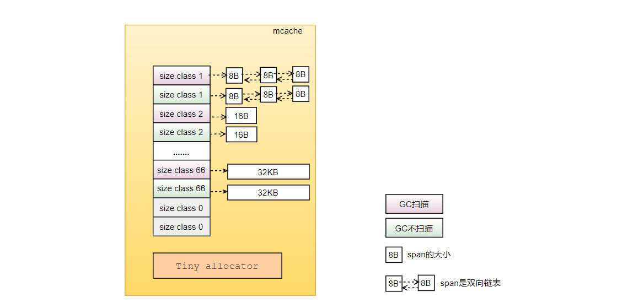Select the green size class 66 cell
644x308 pixels.
point(181,189)
